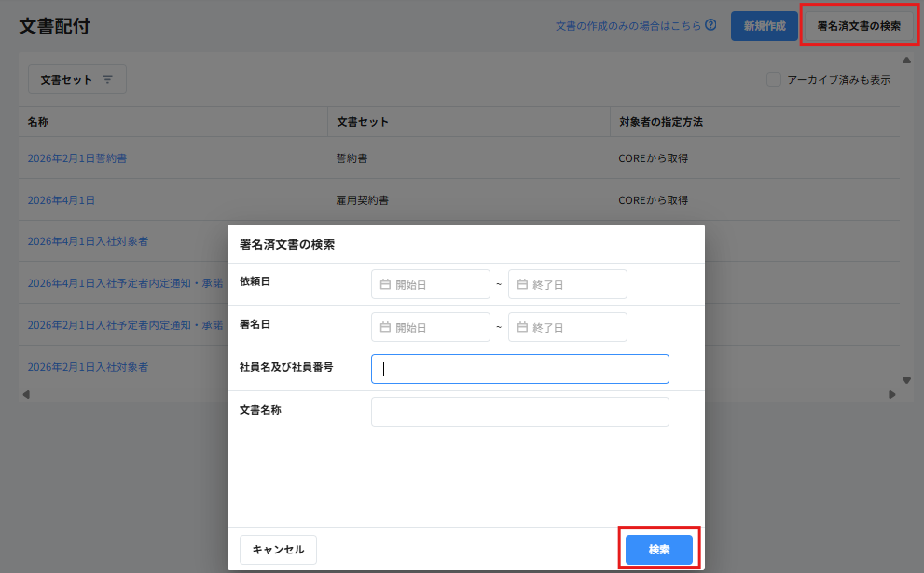The image size is (924, 573).
Task: Cancel the search dialog with キャンセル
Action: [x=278, y=550]
